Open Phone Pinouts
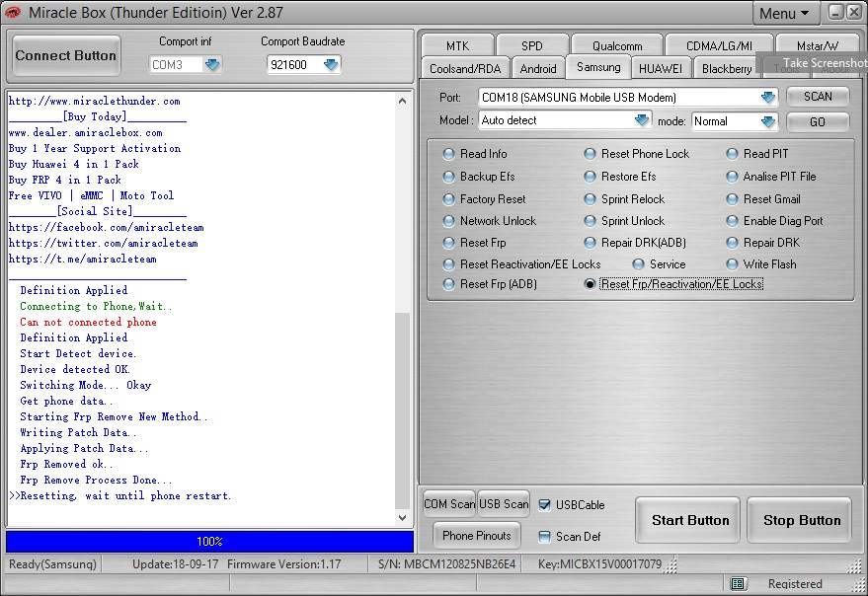868x596 pixels. 477,535
